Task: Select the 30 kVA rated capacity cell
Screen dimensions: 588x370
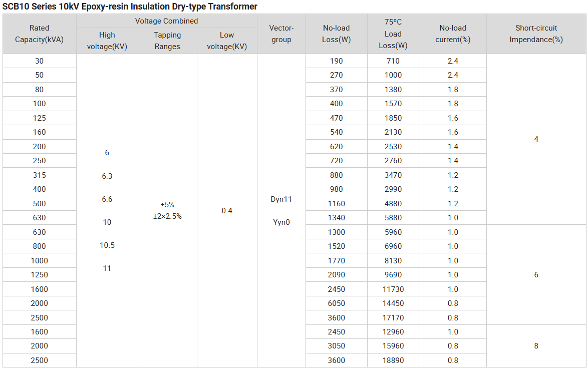Action: click(39, 61)
